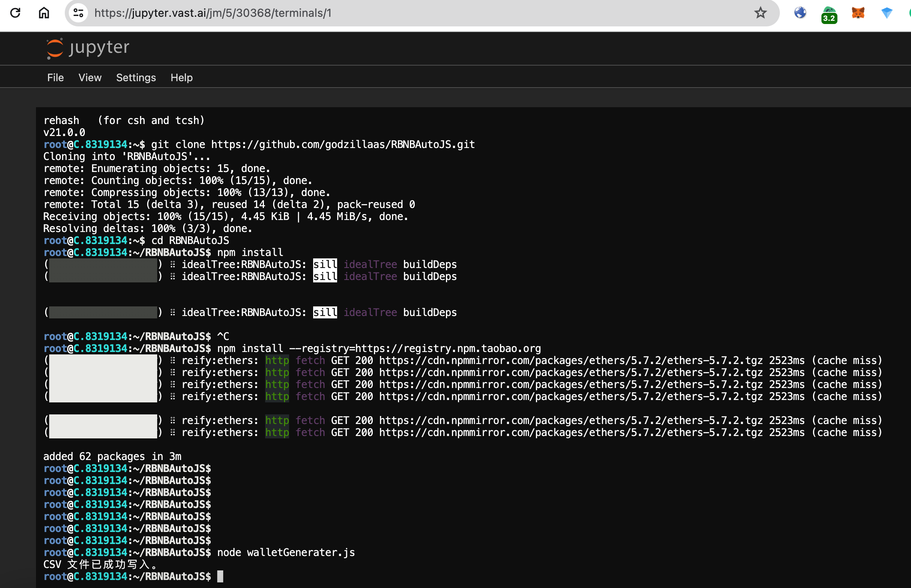Focus the address bar URL text
This screenshot has height=588, width=911.
coord(213,13)
